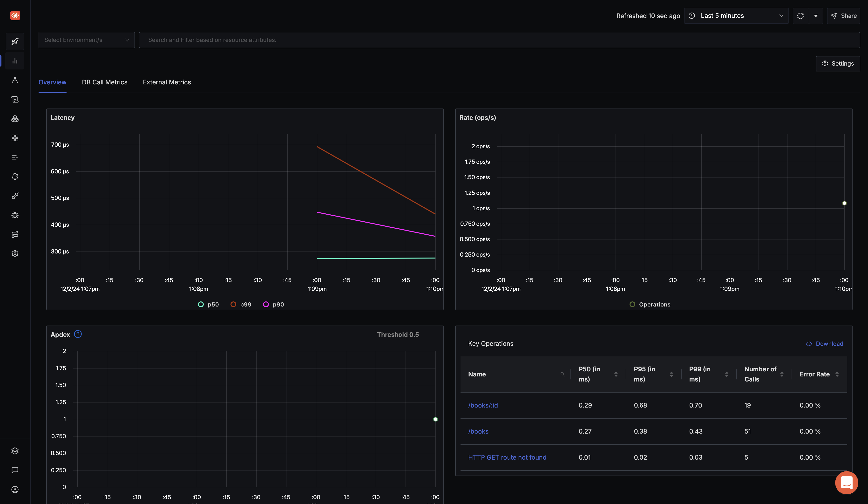Toggle the p99 series in Latency legend
The height and width of the screenshot is (504, 868).
coord(241,305)
